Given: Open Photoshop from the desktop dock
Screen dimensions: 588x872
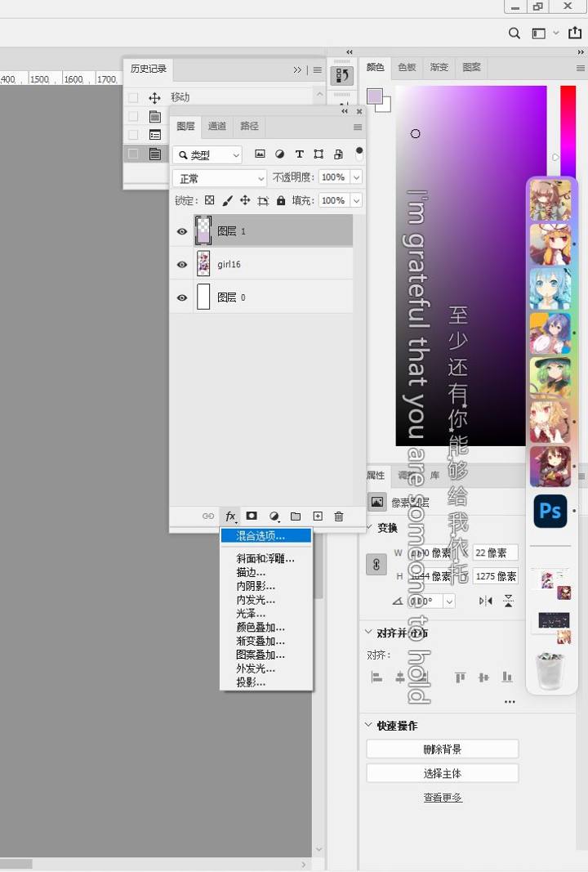Looking at the screenshot, I should (x=550, y=511).
